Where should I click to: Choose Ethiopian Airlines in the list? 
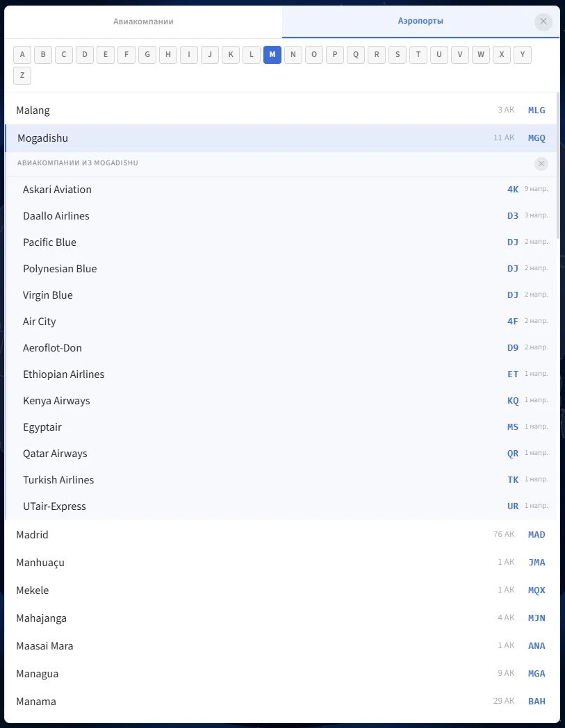[63, 374]
